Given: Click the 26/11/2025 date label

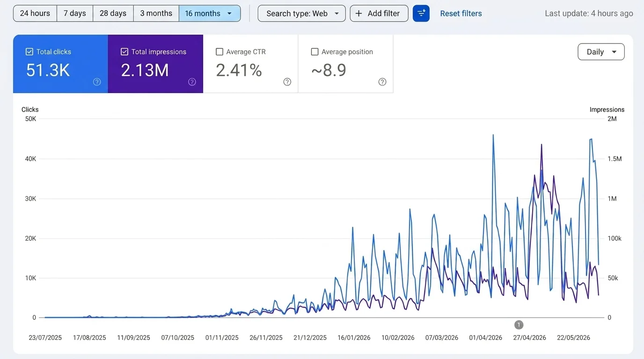Looking at the screenshot, I should coord(266,337).
